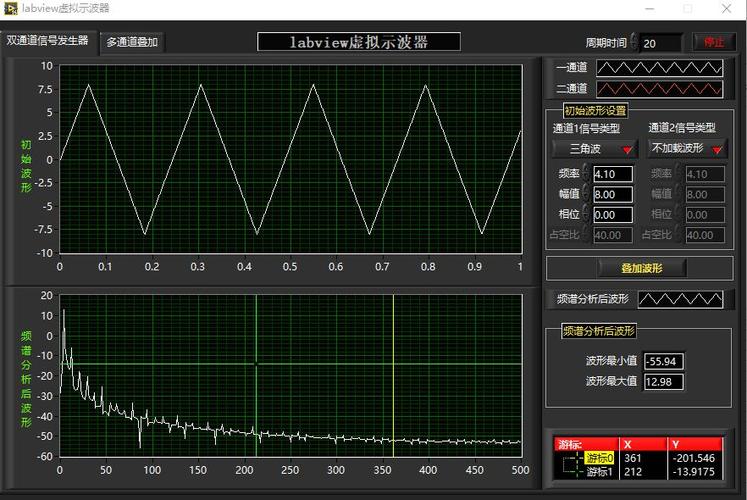The width and height of the screenshot is (747, 500).
Task: Click x-axis label 0.5 on 初始波形 graph
Action: pos(290,267)
